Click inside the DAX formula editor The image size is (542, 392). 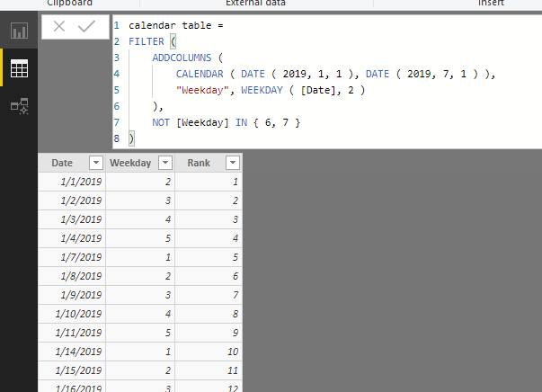tap(327, 82)
